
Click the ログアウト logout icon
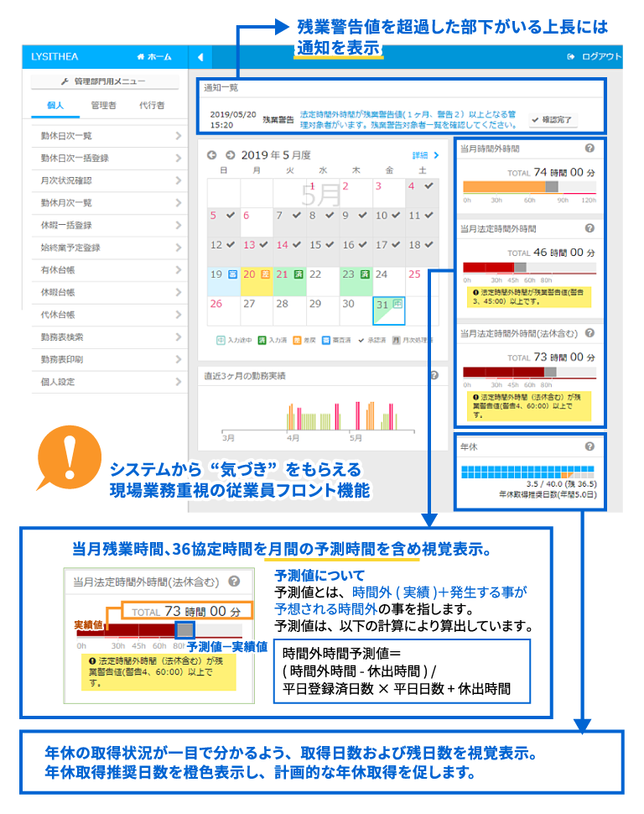(x=571, y=57)
